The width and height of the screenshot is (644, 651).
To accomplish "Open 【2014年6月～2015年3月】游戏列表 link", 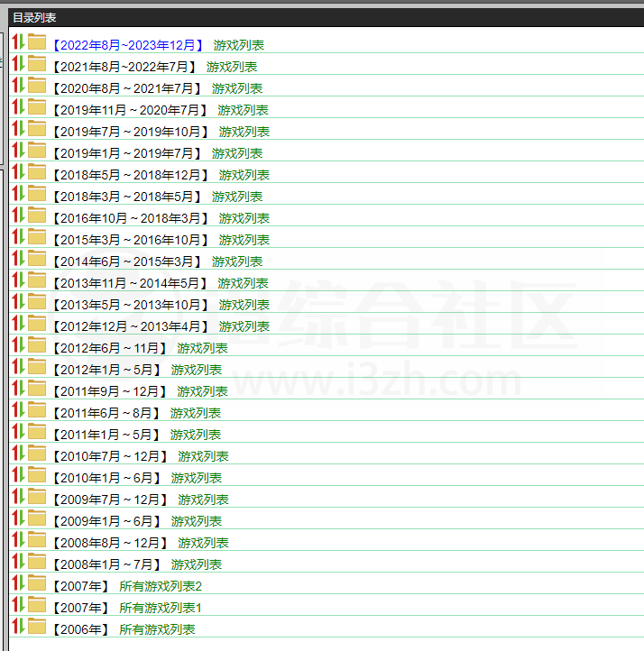I will click(158, 261).
